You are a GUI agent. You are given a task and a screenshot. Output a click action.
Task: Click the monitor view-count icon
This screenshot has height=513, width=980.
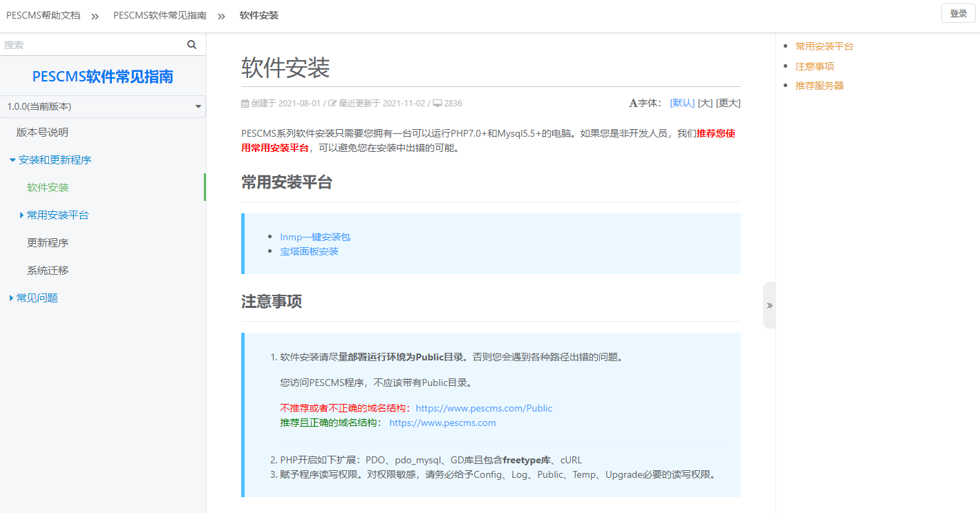[437, 104]
